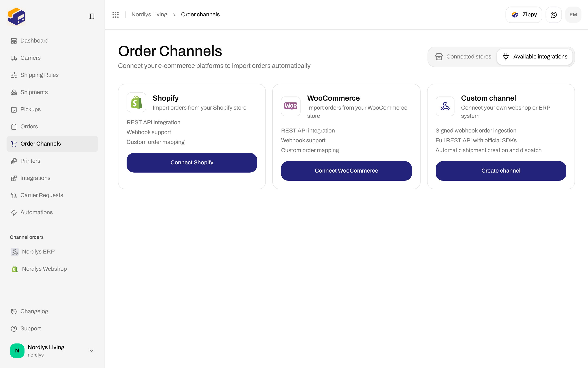Screen dimensions: 588x368
Task: Click the Shopify logo on card
Action: coord(136,102)
